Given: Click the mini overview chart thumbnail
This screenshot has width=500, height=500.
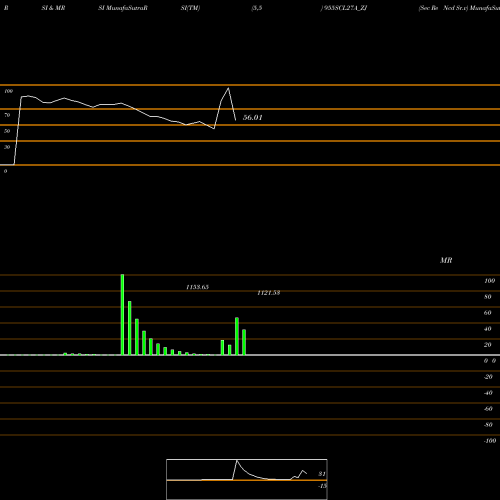Looking at the screenshot, I should click(x=247, y=479).
